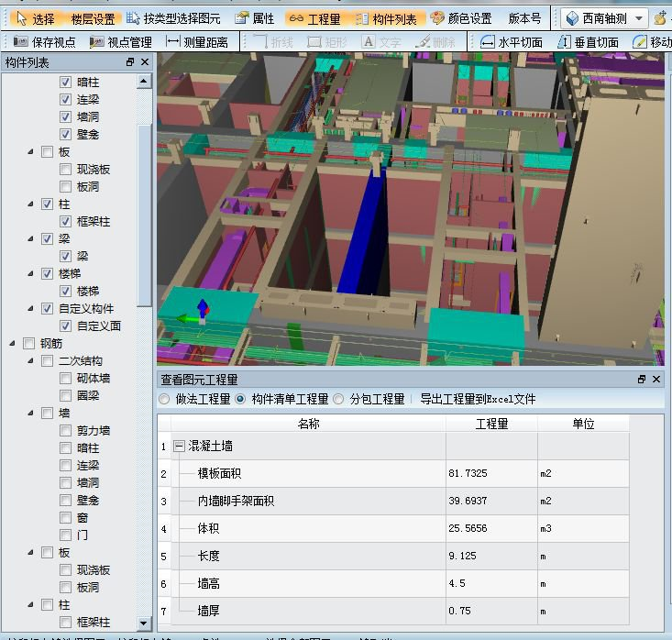
Task: Select the blue highlighted wall in 3D view
Action: [x=364, y=240]
